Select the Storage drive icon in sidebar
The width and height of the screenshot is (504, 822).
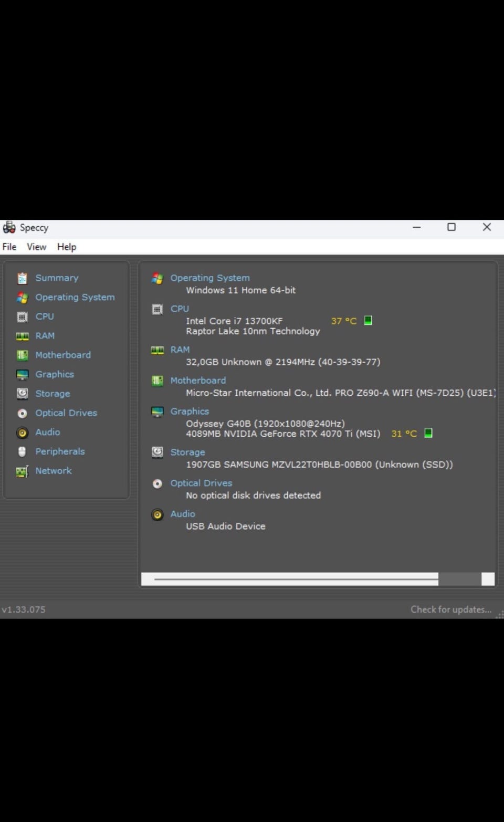coord(22,394)
